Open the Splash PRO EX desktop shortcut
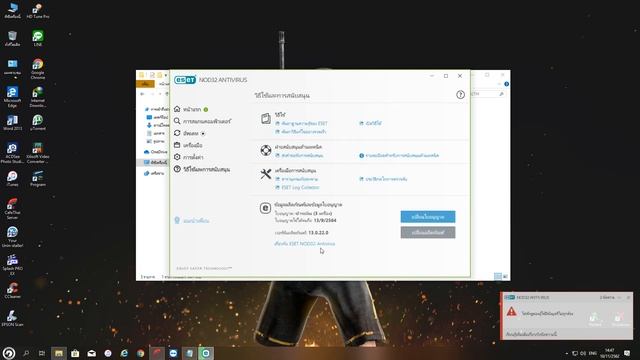Screen dimensions: 640x360 [12, 264]
